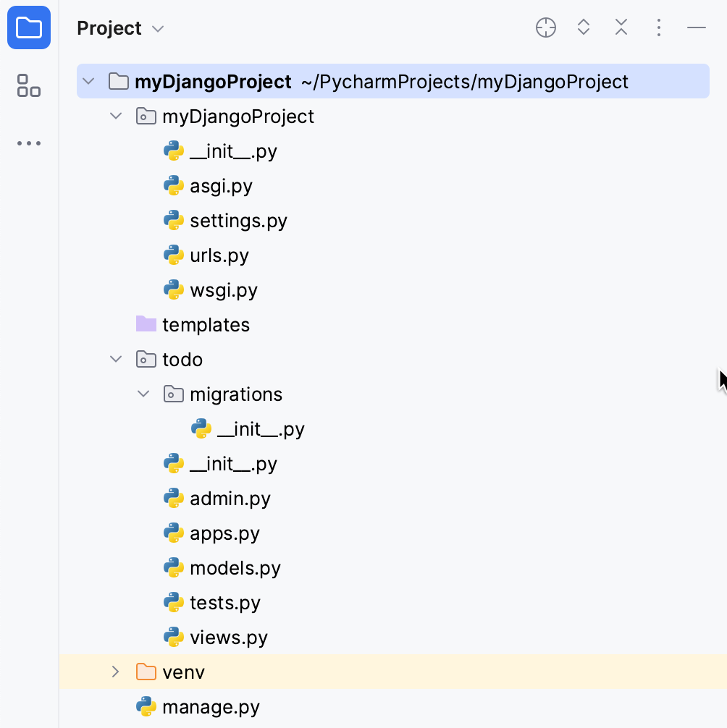Image resolution: width=727 pixels, height=728 pixels.
Task: Click the Python icon next to models.py
Action: tap(174, 568)
